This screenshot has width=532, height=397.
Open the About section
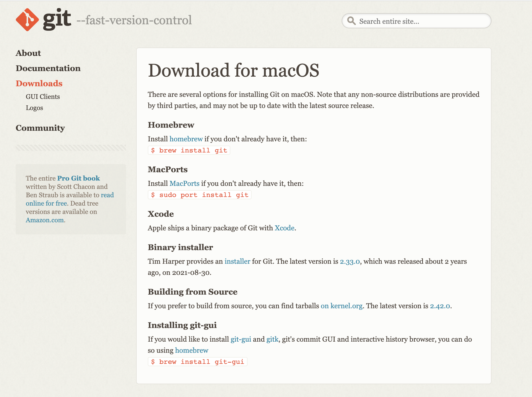[x=28, y=53]
